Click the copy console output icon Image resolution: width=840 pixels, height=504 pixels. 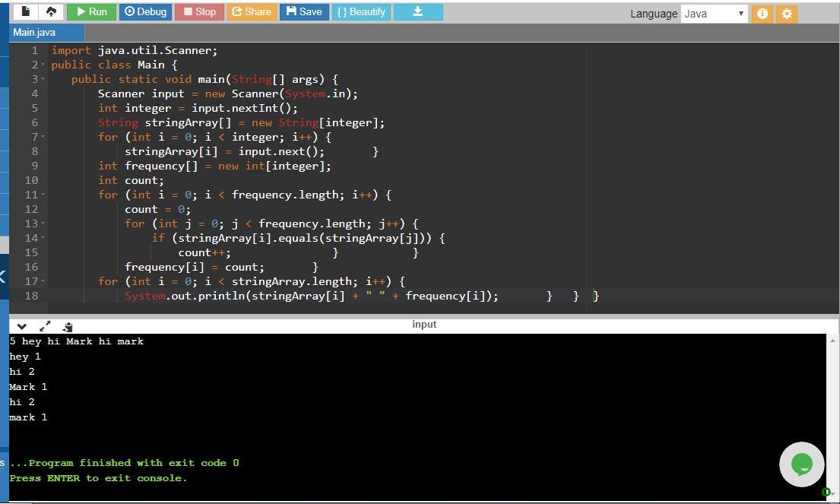click(x=67, y=326)
